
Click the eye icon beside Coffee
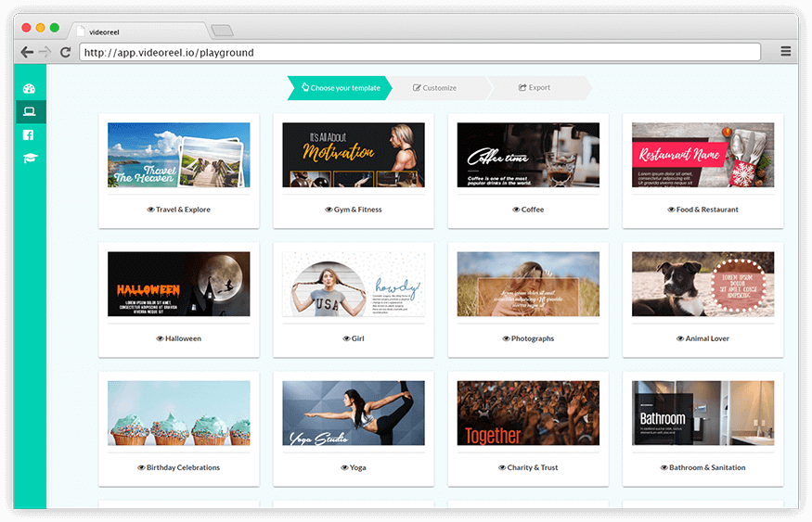pos(516,210)
